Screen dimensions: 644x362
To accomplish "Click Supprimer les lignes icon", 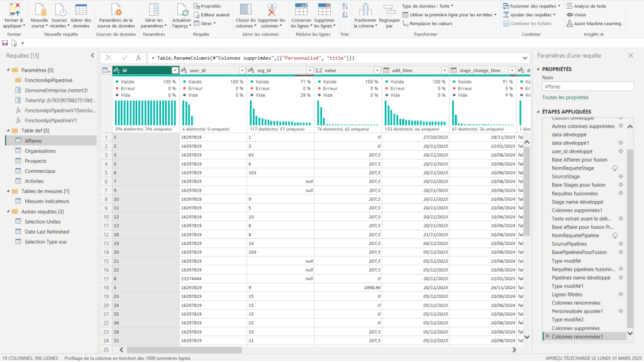I will point(325,9).
